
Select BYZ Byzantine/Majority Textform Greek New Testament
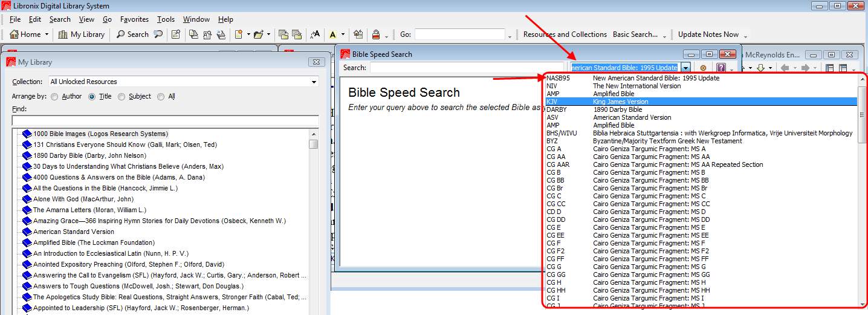tap(701, 141)
